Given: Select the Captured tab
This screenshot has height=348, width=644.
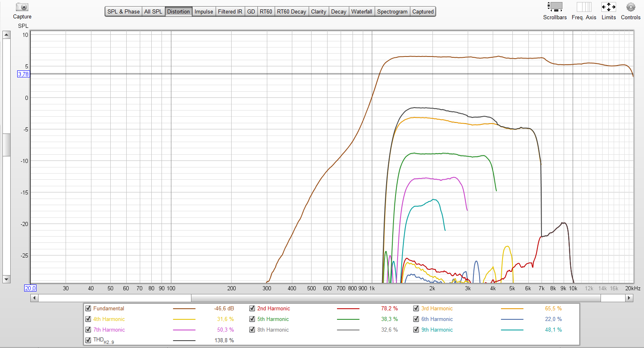Looking at the screenshot, I should (x=423, y=11).
